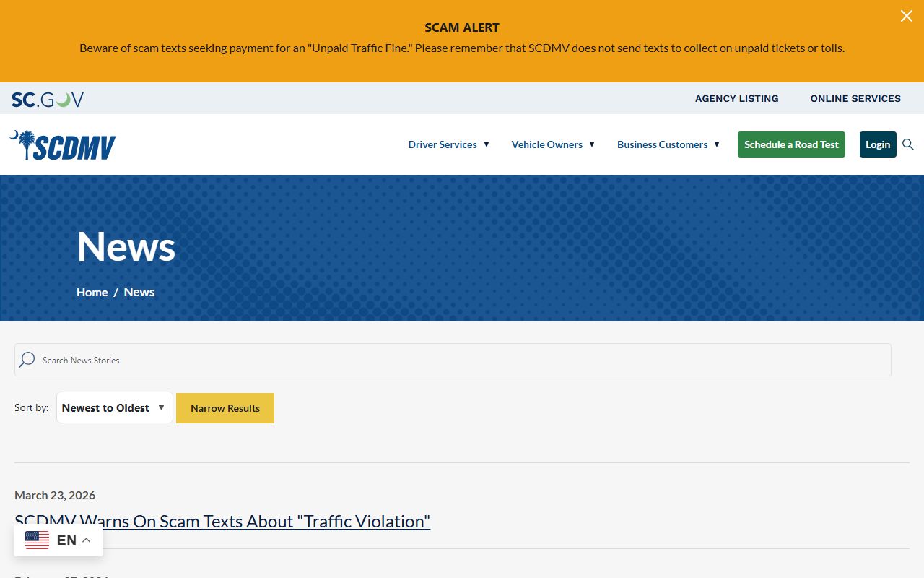Expand the Business Customers menu
924x578 pixels.
[668, 144]
